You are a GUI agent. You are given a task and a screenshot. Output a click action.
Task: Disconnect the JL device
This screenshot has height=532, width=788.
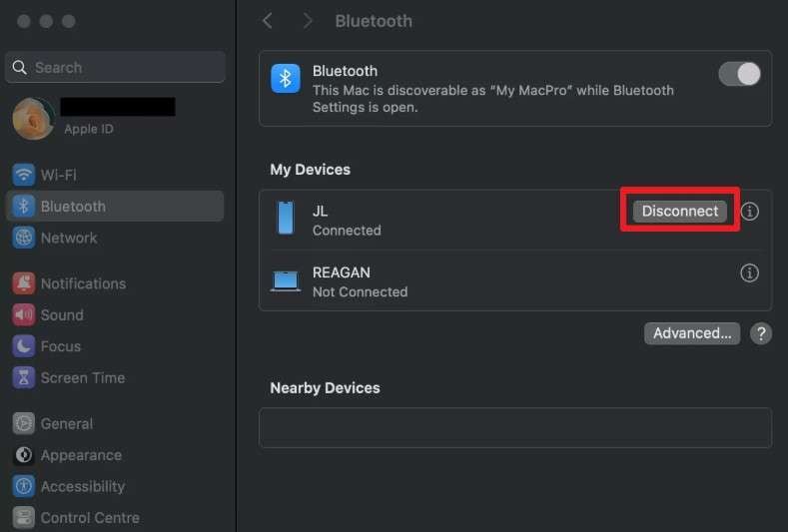tap(679, 211)
